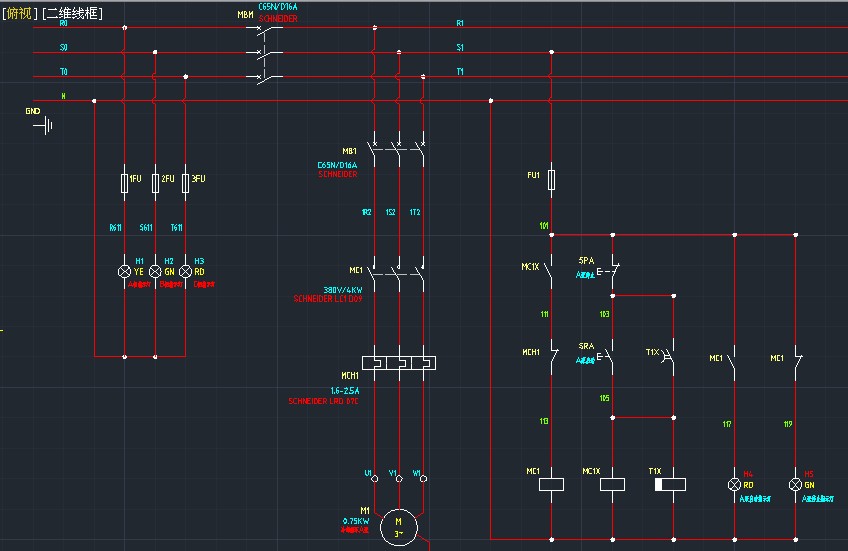Viewport: 848px width, 551px height.
Task: Select the R0 phase line label
Action: click(64, 24)
